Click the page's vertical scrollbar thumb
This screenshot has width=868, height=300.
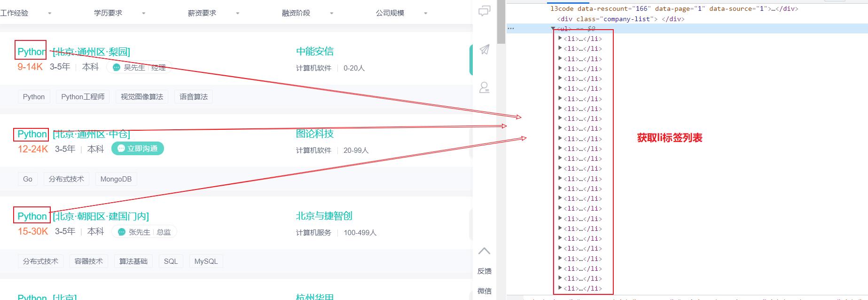point(501,22)
